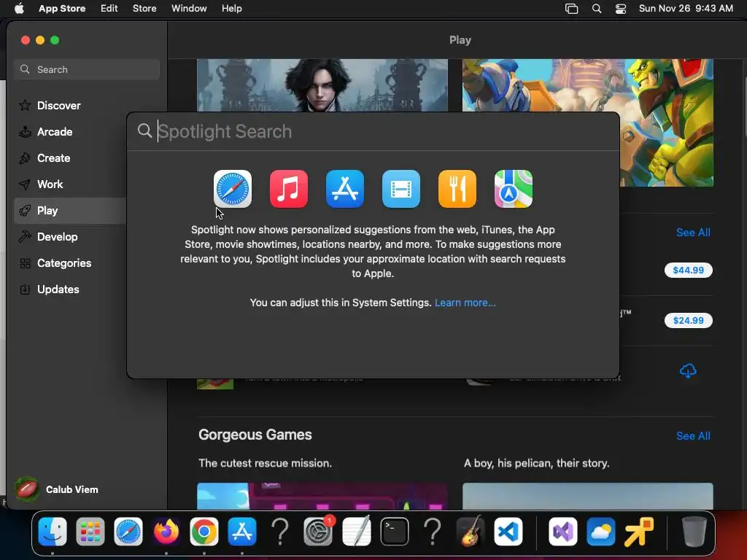Select Play in the sidebar
Image resolution: width=747 pixels, height=560 pixels.
point(69,211)
